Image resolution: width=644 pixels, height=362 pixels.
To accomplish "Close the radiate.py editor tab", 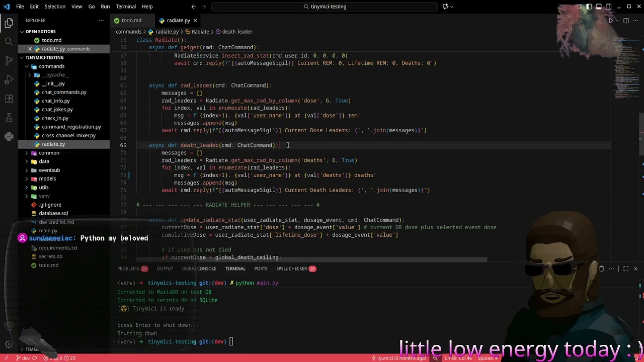I will coord(195,21).
